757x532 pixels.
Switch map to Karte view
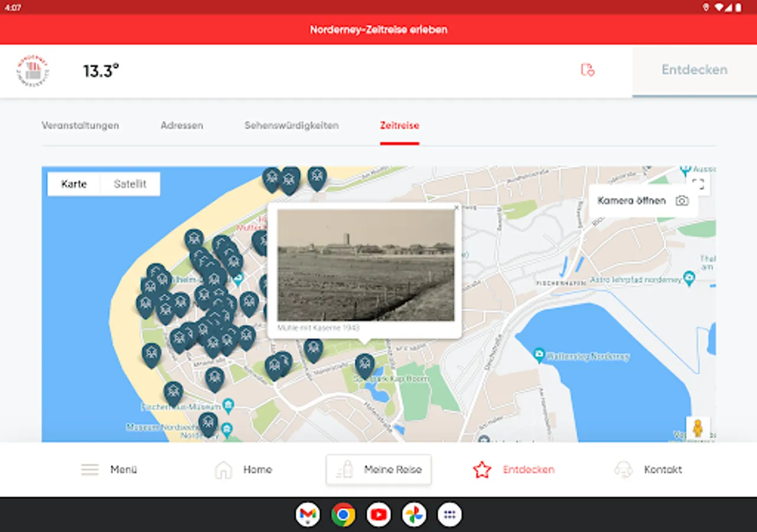74,184
